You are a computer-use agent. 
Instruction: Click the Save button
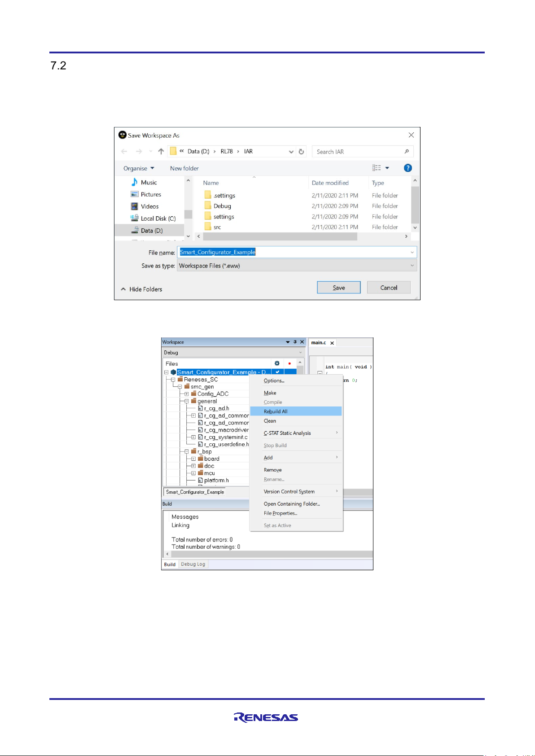tap(339, 288)
